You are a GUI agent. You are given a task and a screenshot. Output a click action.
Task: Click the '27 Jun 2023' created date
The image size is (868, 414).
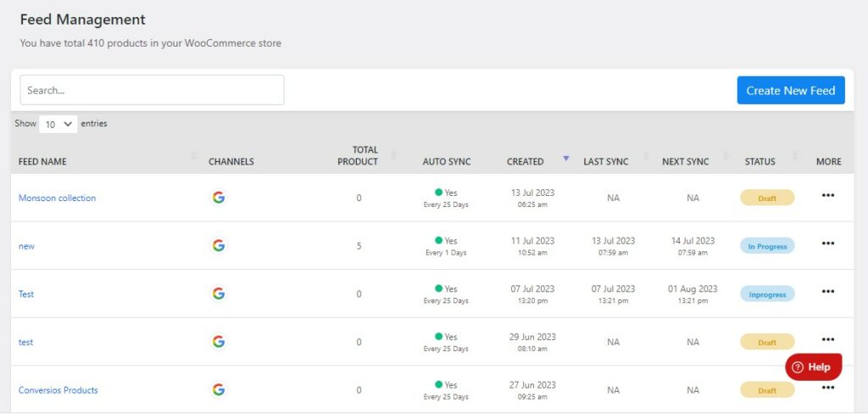pos(532,385)
